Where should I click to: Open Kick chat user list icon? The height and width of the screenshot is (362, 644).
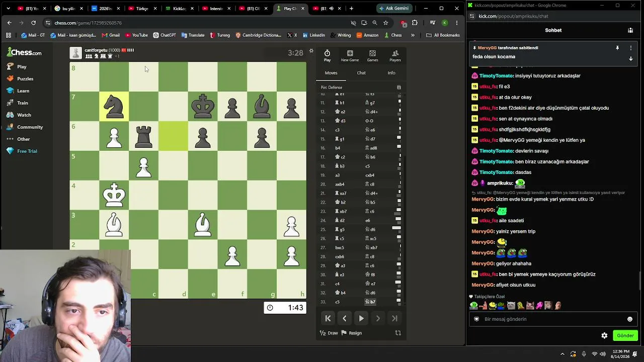pos(630,30)
